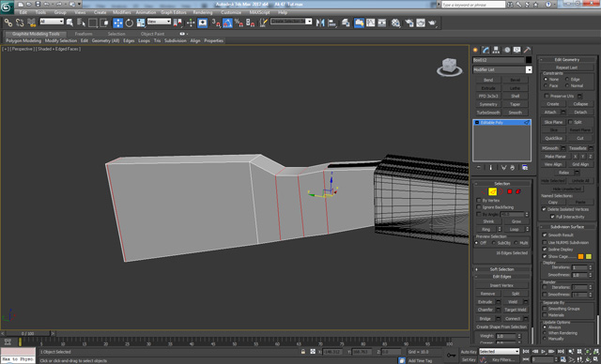The width and height of the screenshot is (601, 364).
Task: Click the Chamfer button in Edit Edges
Action: click(x=485, y=310)
